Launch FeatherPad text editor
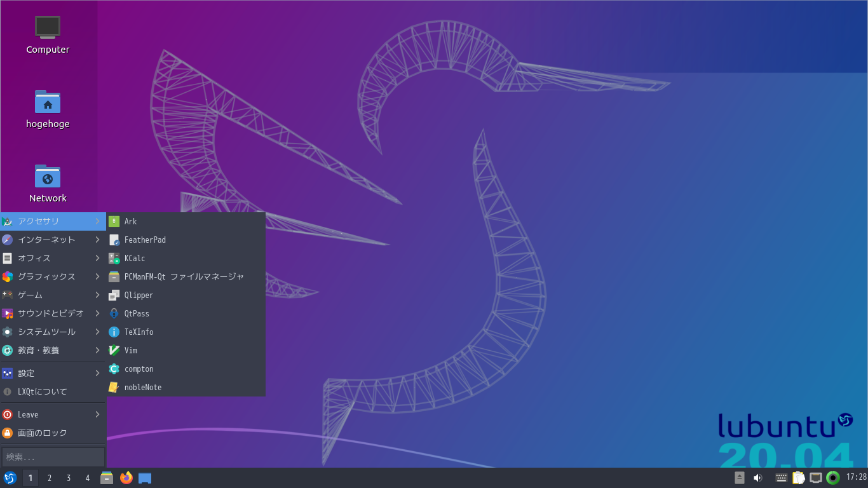The height and width of the screenshot is (488, 868). click(186, 240)
